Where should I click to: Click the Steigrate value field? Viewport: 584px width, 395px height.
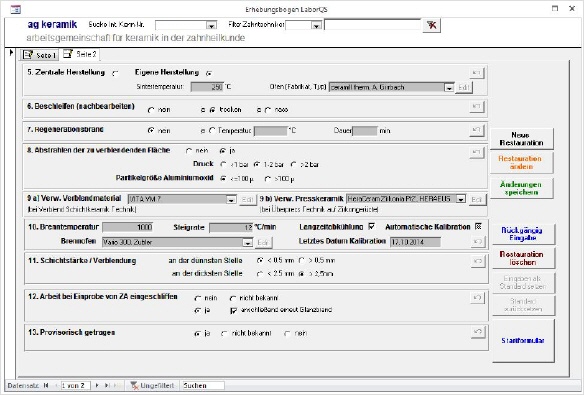pos(231,227)
